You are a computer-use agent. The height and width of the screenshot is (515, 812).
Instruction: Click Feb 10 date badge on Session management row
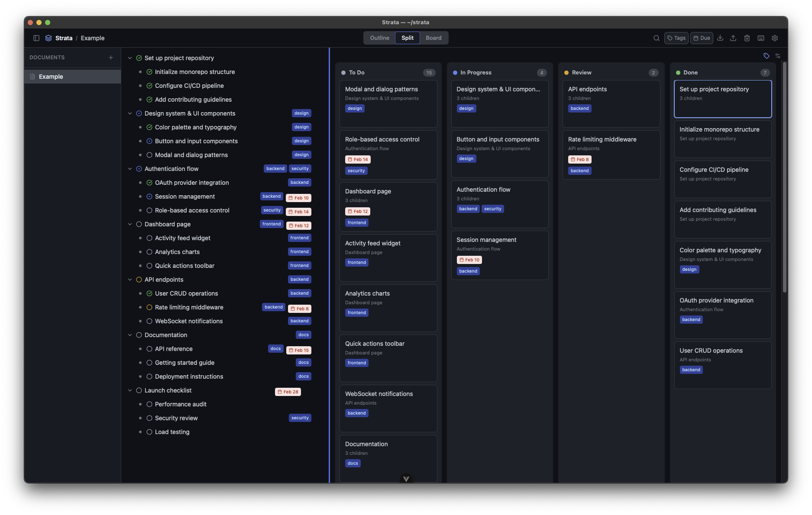(299, 198)
